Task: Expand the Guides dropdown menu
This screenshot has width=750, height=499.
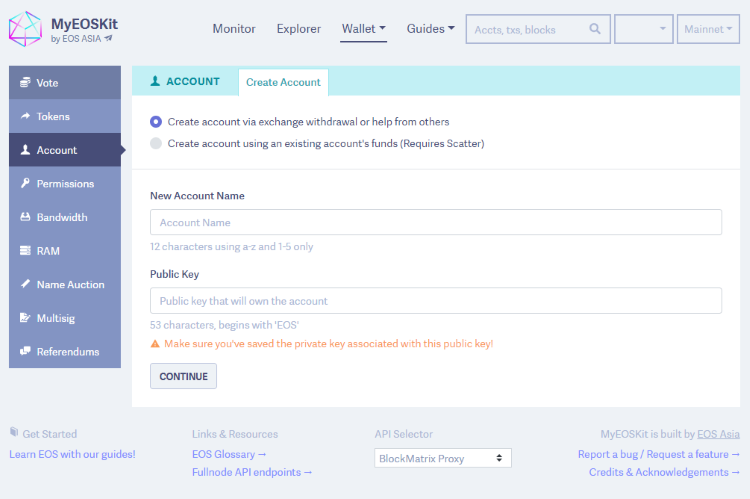Action: tap(430, 29)
